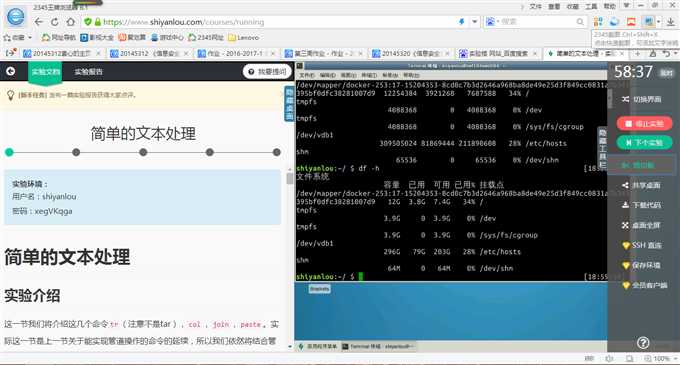This screenshot has width=680, height=365.
Task: Click the red 停止实验 button
Action: (x=644, y=124)
